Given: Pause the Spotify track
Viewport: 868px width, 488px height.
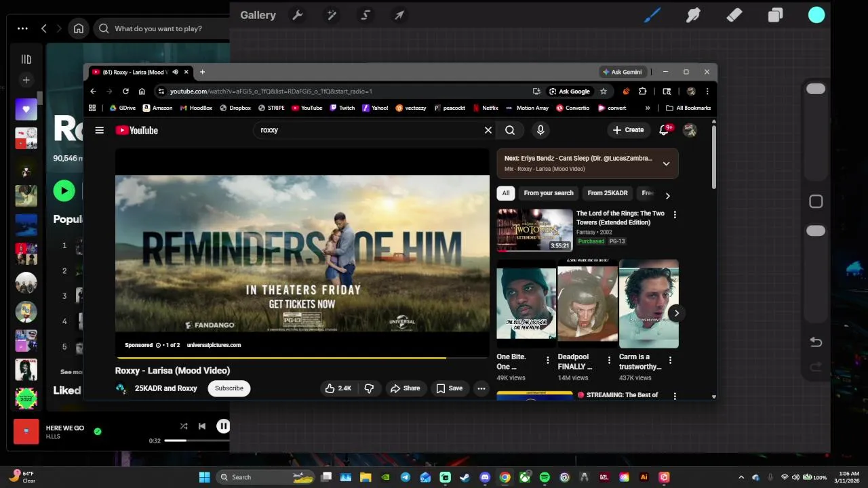Looking at the screenshot, I should [222, 426].
